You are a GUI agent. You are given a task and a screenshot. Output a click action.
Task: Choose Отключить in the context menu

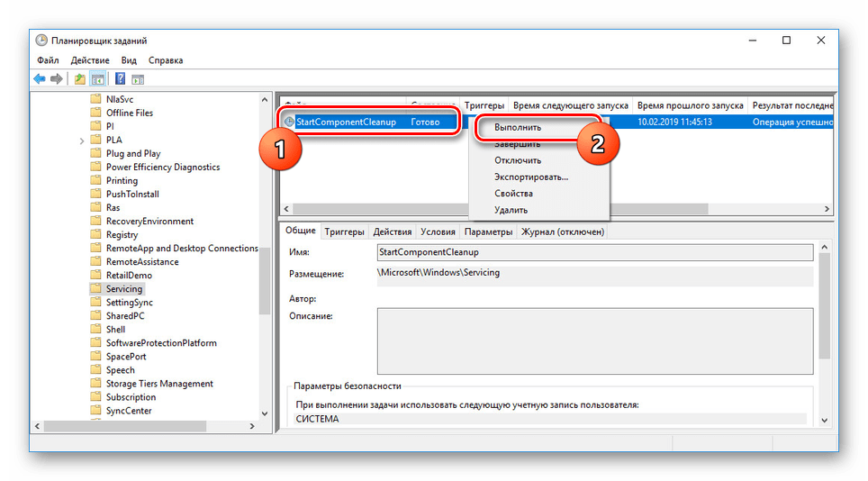[518, 160]
